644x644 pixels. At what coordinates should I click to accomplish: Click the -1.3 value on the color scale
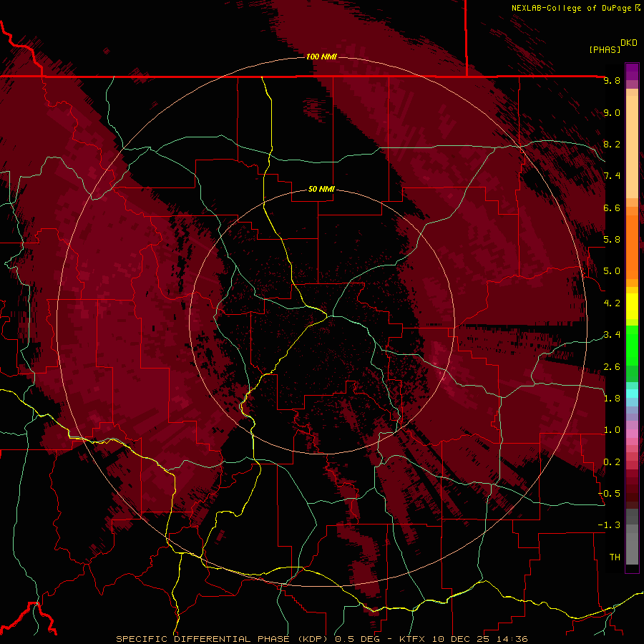tap(609, 525)
